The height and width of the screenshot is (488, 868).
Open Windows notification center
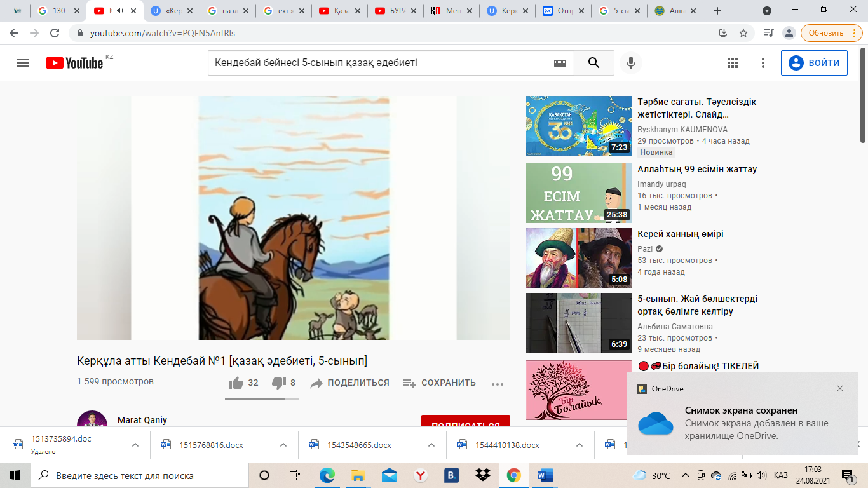coord(847,475)
